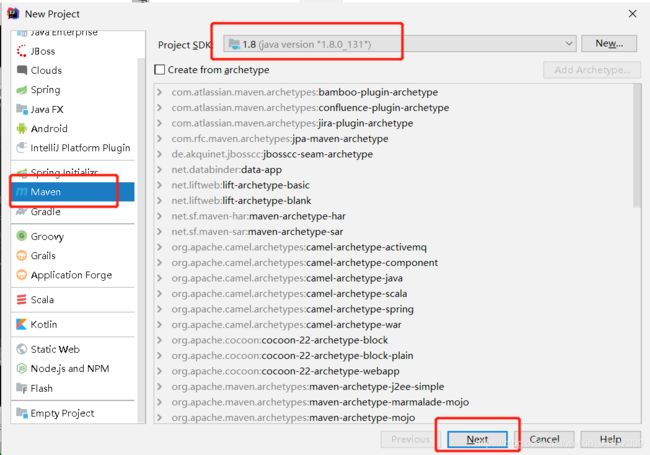
Task: Select Static Web project label
Action: pyautogui.click(x=55, y=349)
